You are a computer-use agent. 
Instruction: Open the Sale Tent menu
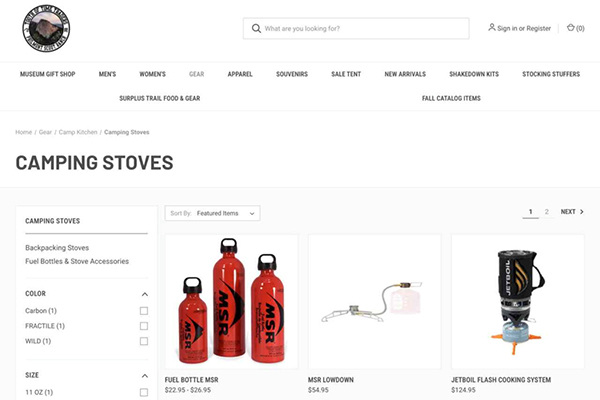pyautogui.click(x=346, y=74)
